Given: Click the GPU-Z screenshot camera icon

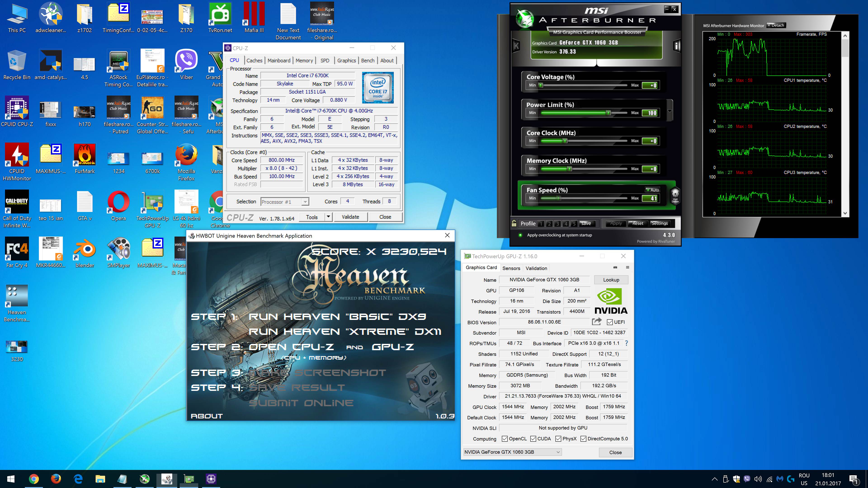Looking at the screenshot, I should [x=615, y=267].
